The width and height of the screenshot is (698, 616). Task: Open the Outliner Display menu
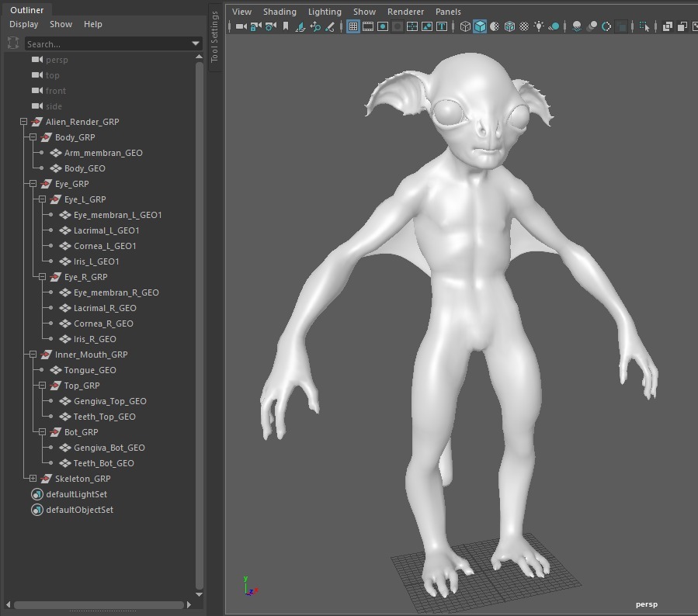click(x=23, y=25)
